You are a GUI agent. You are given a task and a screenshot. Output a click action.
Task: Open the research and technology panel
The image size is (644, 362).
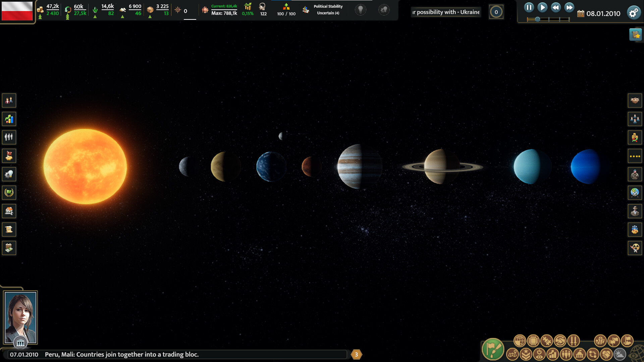click(9, 174)
